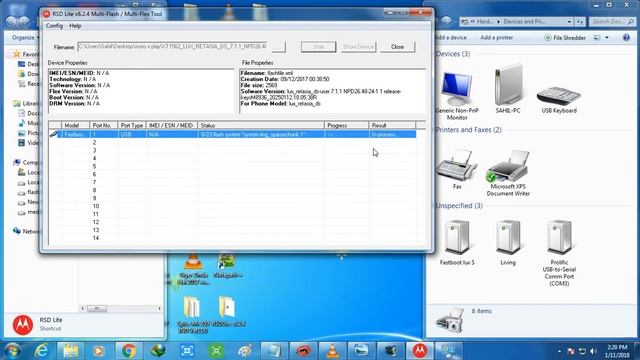Click the volume icon in system tray
Image resolution: width=640 pixels, height=360 pixels.
(593, 351)
